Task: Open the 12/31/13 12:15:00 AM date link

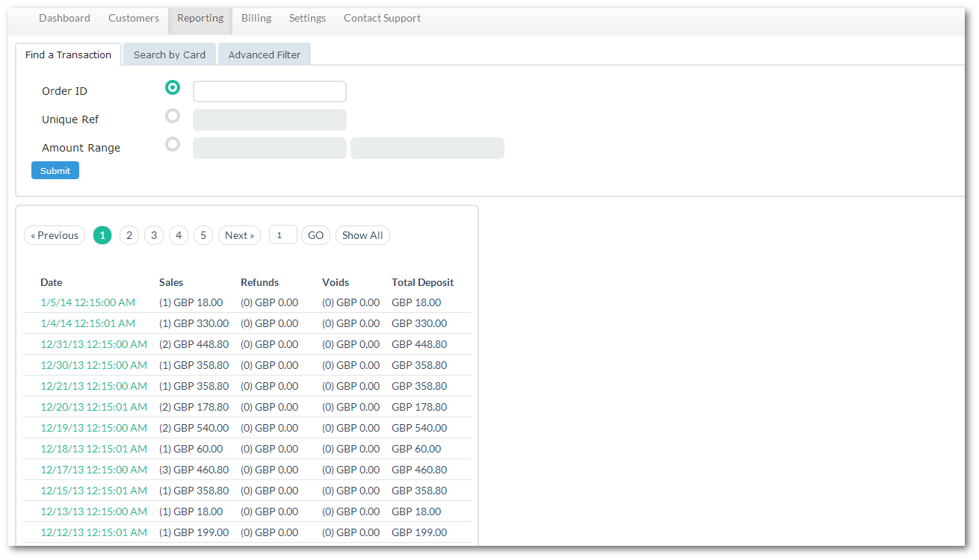Action: coord(93,345)
